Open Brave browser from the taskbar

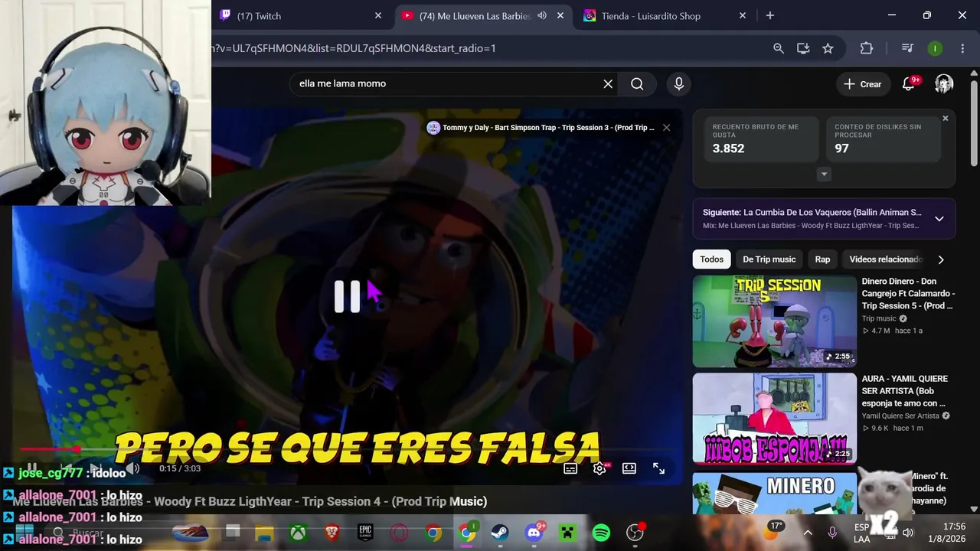pos(332,533)
